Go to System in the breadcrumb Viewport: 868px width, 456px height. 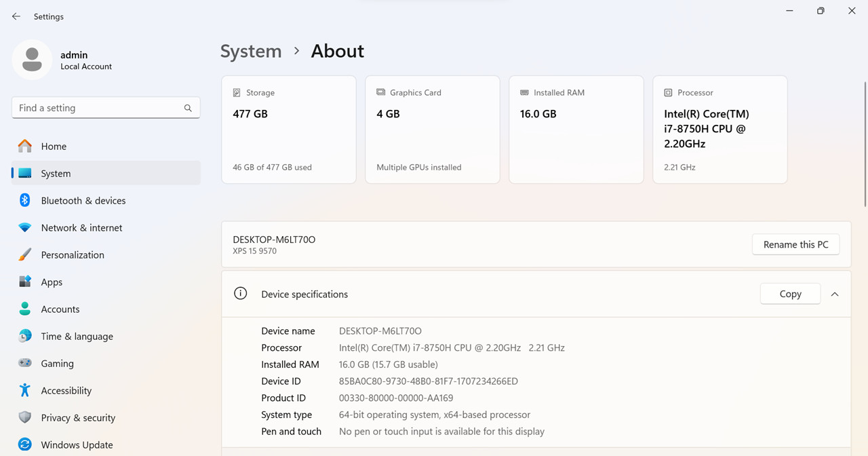coord(251,51)
